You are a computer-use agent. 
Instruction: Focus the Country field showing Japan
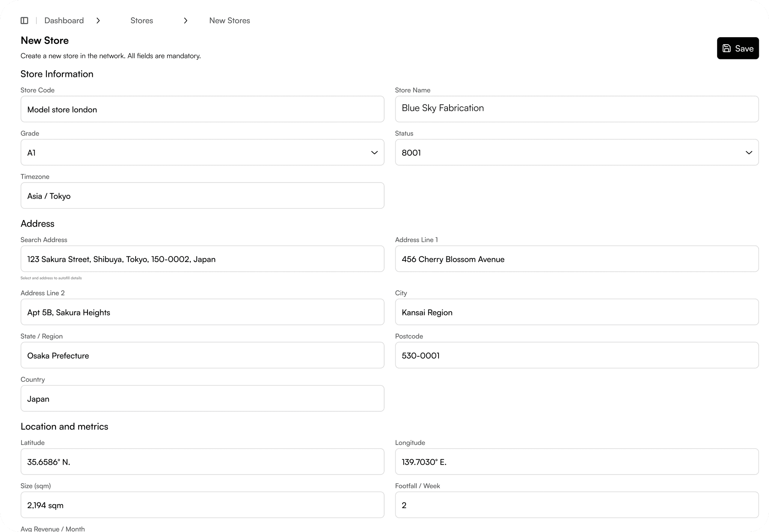202,399
